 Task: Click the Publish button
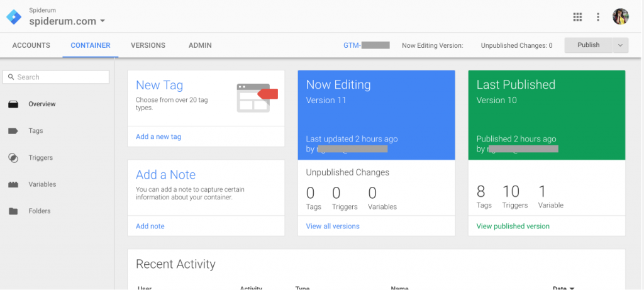pos(589,45)
